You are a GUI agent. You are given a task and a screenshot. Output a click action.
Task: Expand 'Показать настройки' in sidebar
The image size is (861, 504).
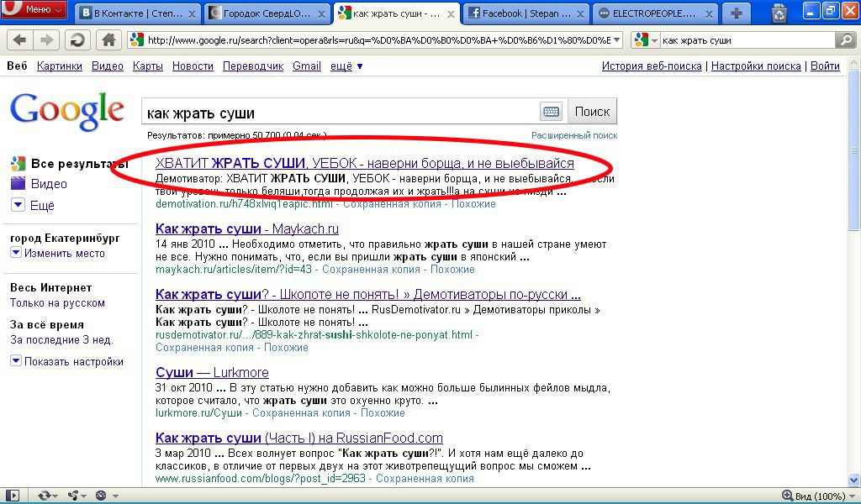[67, 361]
